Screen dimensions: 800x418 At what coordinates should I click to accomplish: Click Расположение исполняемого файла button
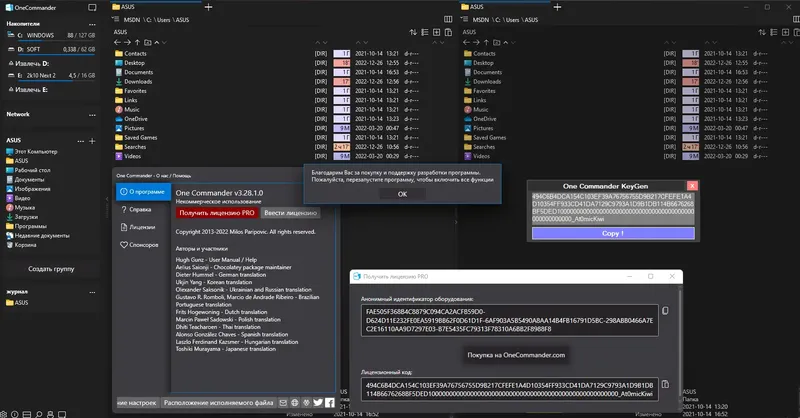point(218,403)
